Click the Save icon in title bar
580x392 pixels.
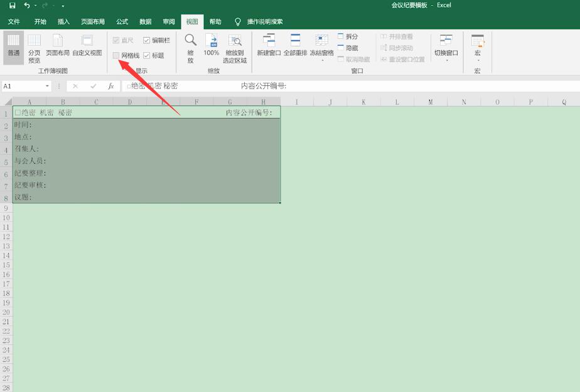[12, 6]
